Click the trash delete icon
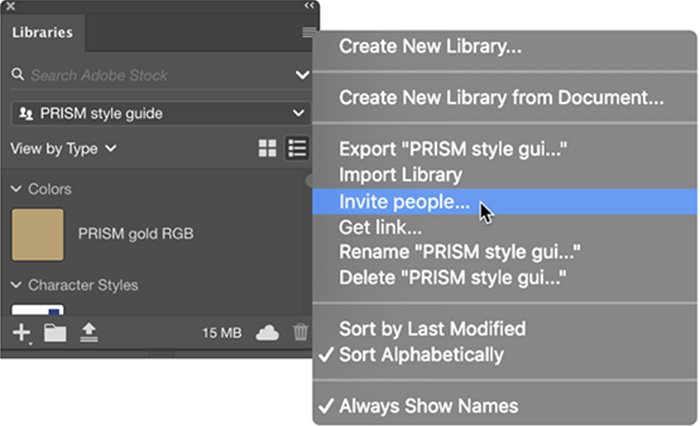The height and width of the screenshot is (426, 700). click(301, 333)
